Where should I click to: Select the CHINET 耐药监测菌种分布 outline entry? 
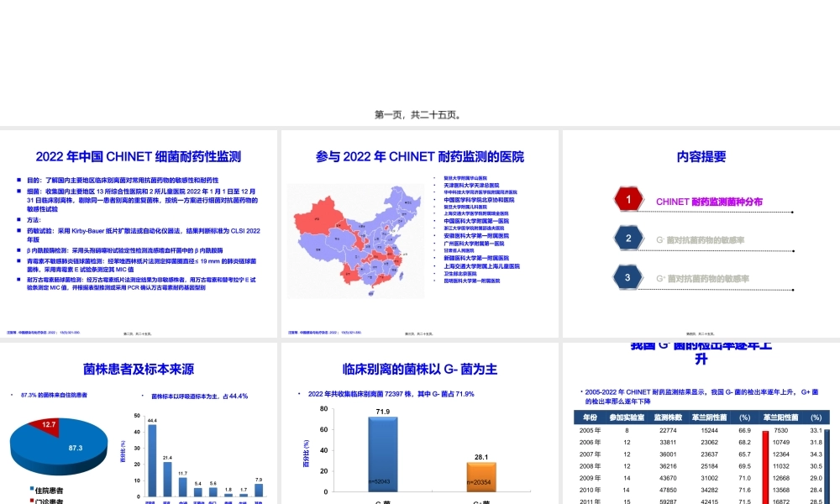tap(709, 202)
